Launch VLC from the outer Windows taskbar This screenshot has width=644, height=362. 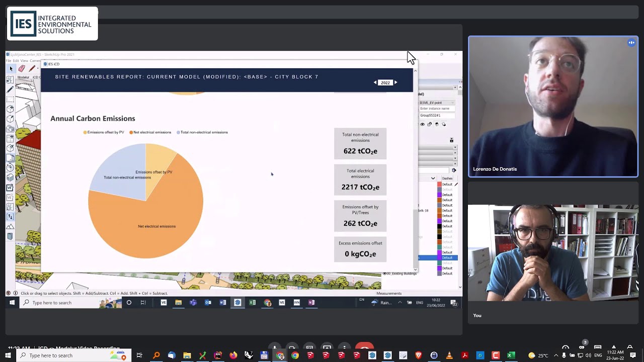point(449,355)
